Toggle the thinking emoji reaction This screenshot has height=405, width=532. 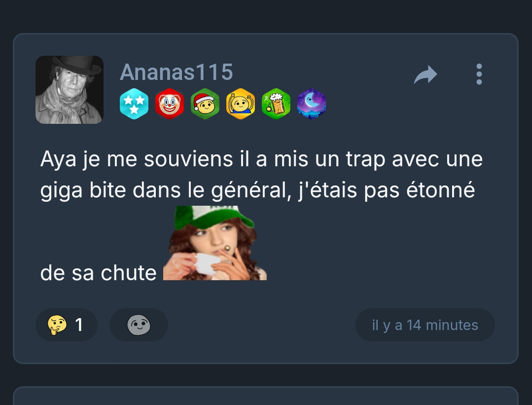coord(66,325)
